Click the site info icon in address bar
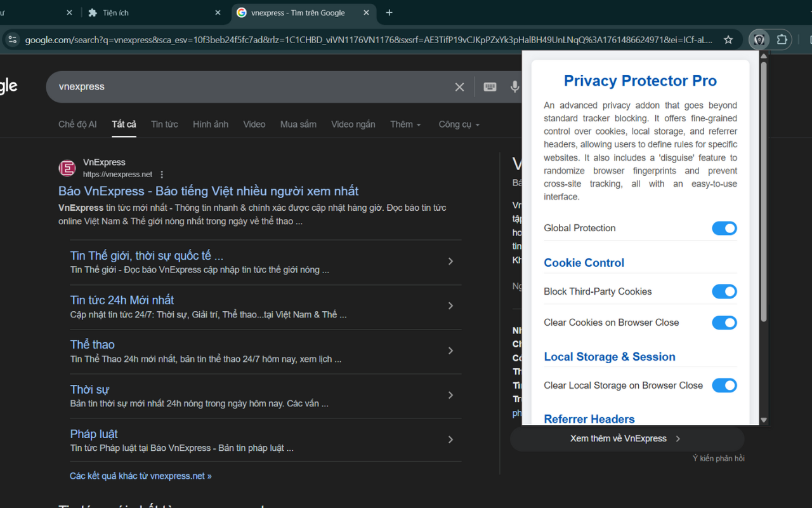The width and height of the screenshot is (812, 508). pos(12,39)
